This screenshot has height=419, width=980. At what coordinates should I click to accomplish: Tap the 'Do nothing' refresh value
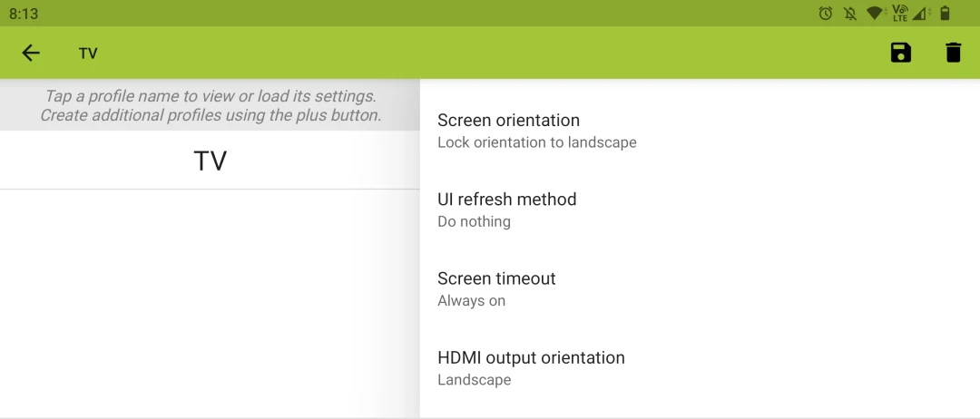pos(474,222)
